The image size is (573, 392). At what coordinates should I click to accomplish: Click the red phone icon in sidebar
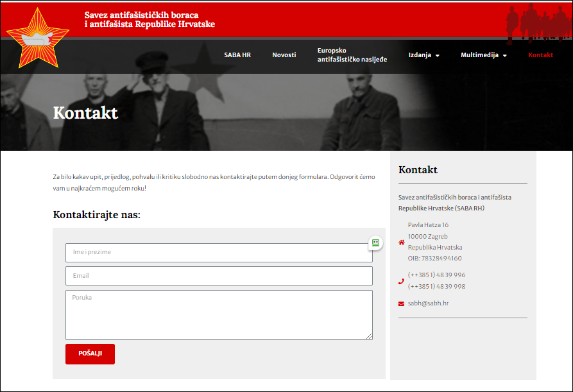[x=402, y=281]
